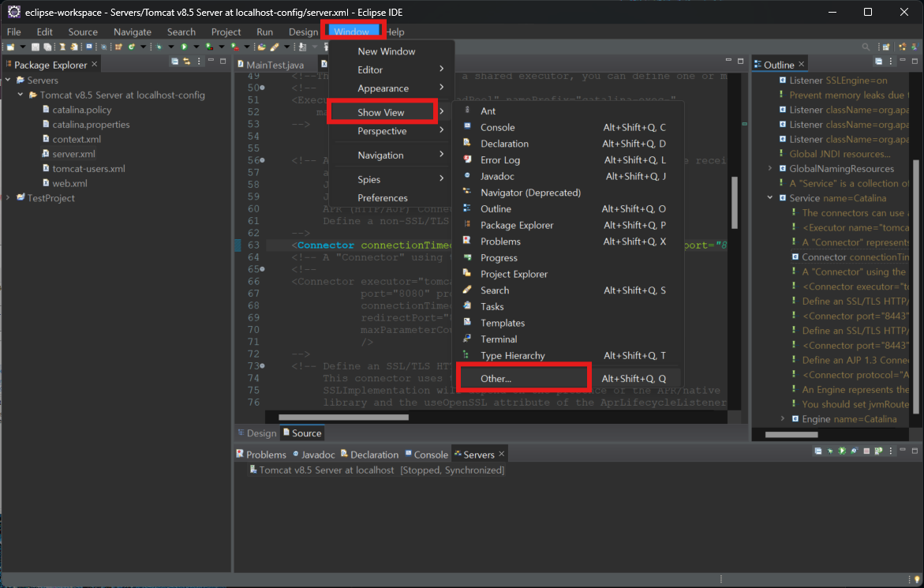The width and height of the screenshot is (924, 588).
Task: Select Other... in Show View submenu
Action: pyautogui.click(x=568, y=378)
